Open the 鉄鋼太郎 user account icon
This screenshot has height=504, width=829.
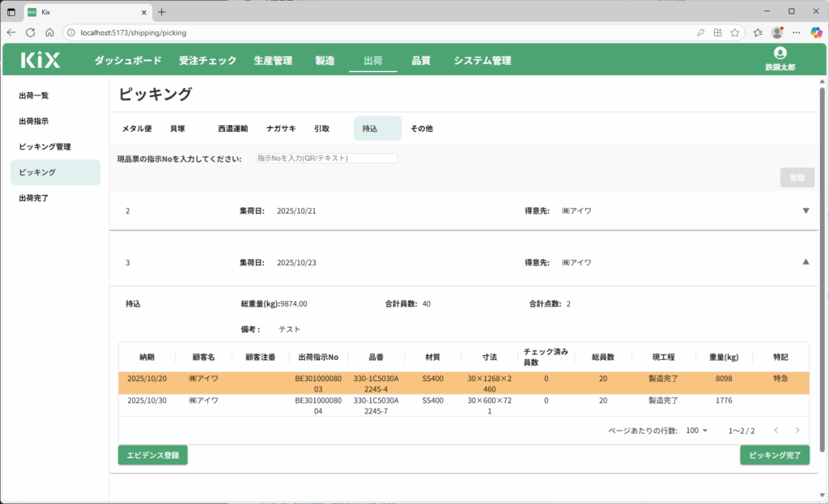coord(780,53)
